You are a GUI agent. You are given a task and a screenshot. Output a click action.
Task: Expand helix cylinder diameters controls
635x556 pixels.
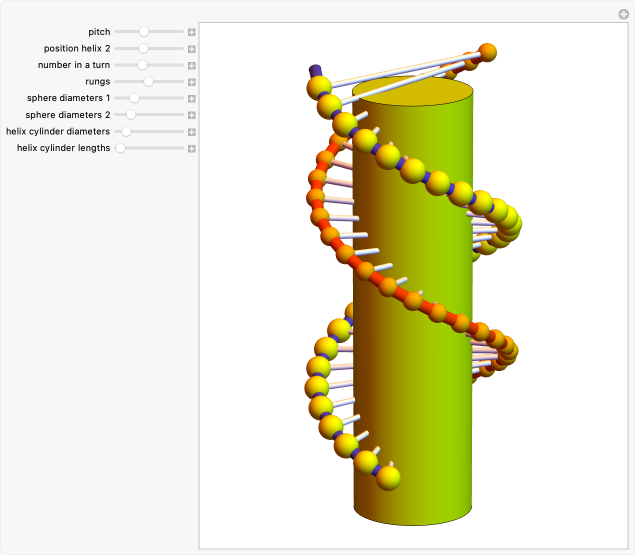click(x=192, y=132)
